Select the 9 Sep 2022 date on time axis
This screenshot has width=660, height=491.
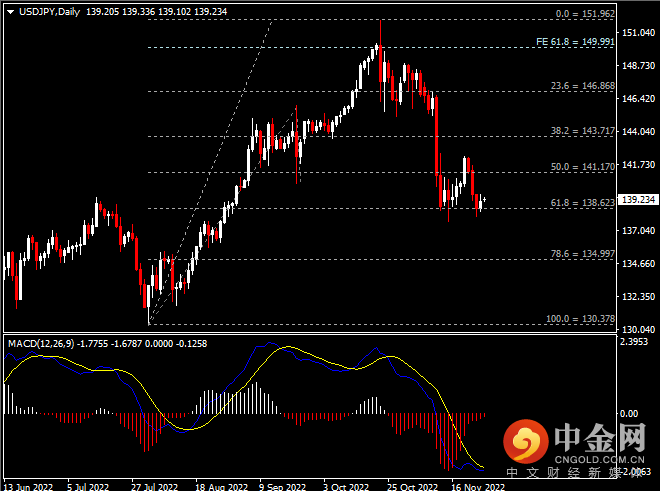coord(280,484)
